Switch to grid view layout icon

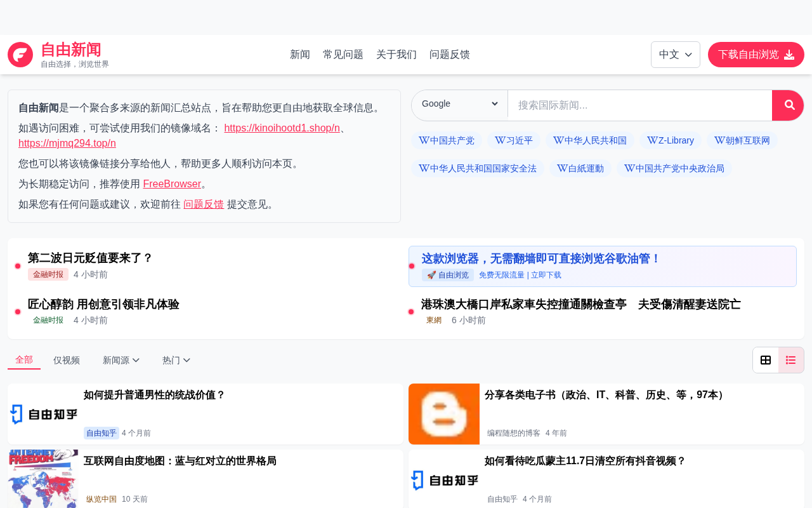766,360
